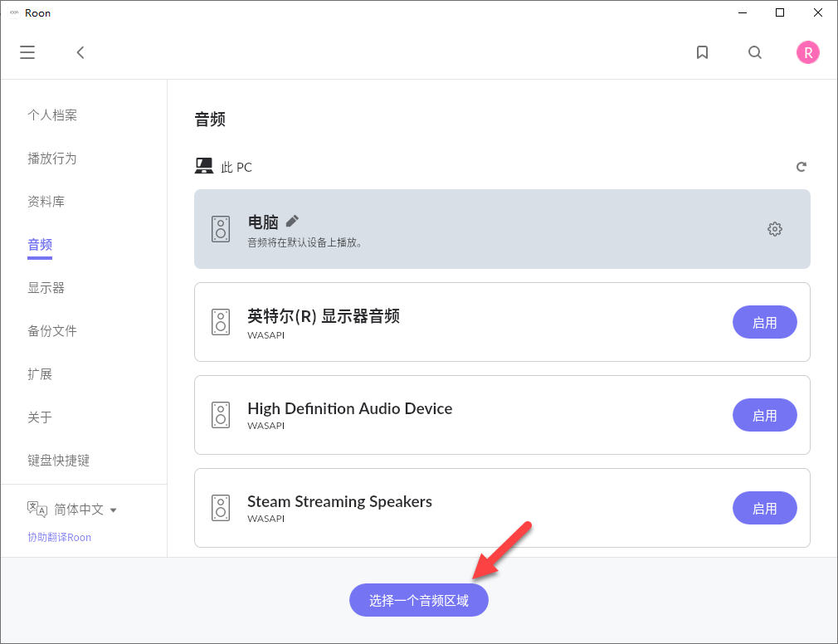Minimize the Roon window
This screenshot has width=838, height=644.
coord(743,12)
